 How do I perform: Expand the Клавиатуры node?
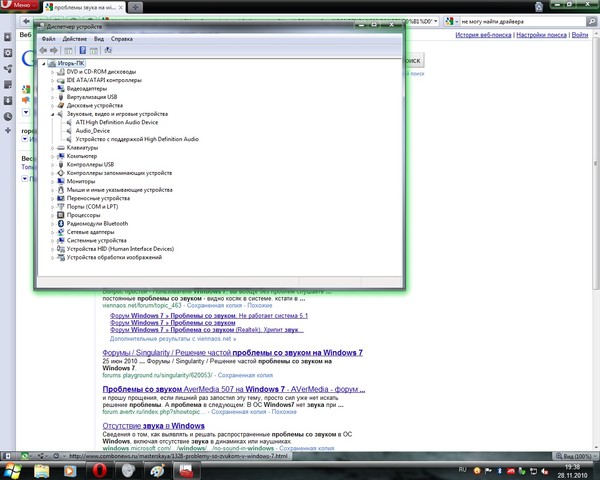tap(52, 148)
